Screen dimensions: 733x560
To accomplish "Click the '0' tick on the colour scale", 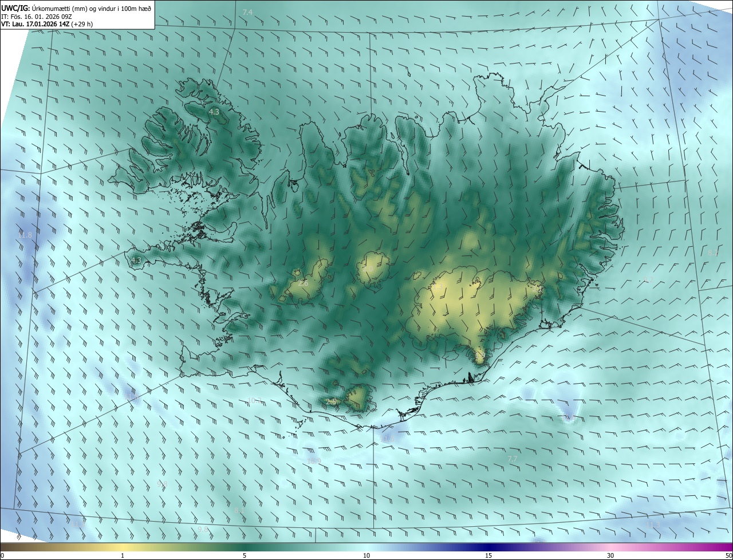I will (x=2, y=555).
